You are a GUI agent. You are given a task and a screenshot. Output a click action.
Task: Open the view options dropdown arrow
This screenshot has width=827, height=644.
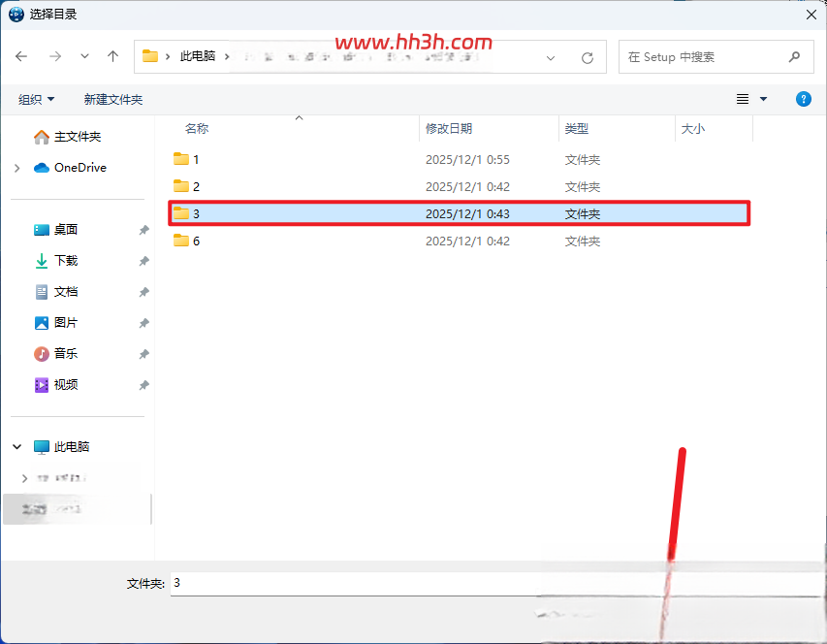[763, 99]
